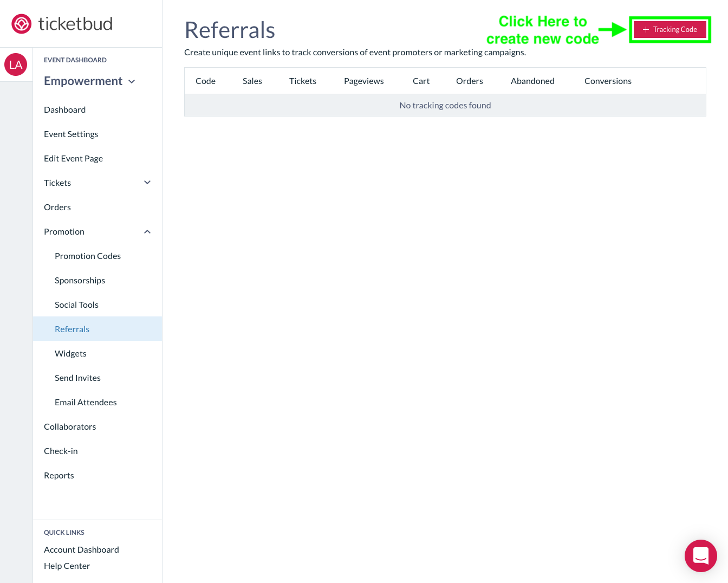Click the 'No tracking codes found' row
The image size is (728, 583).
coord(445,105)
